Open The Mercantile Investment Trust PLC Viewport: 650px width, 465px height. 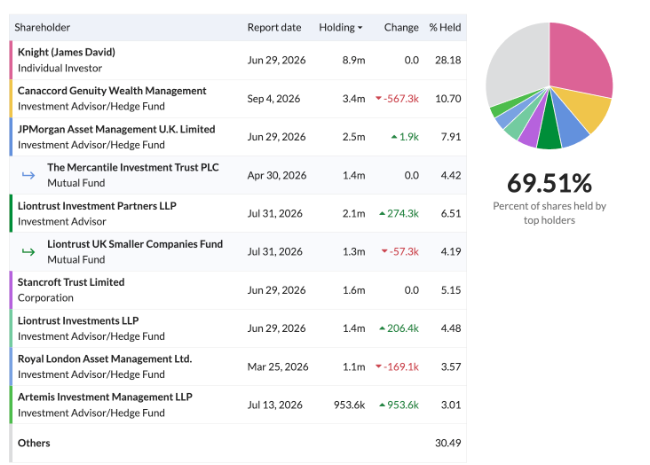(x=133, y=167)
